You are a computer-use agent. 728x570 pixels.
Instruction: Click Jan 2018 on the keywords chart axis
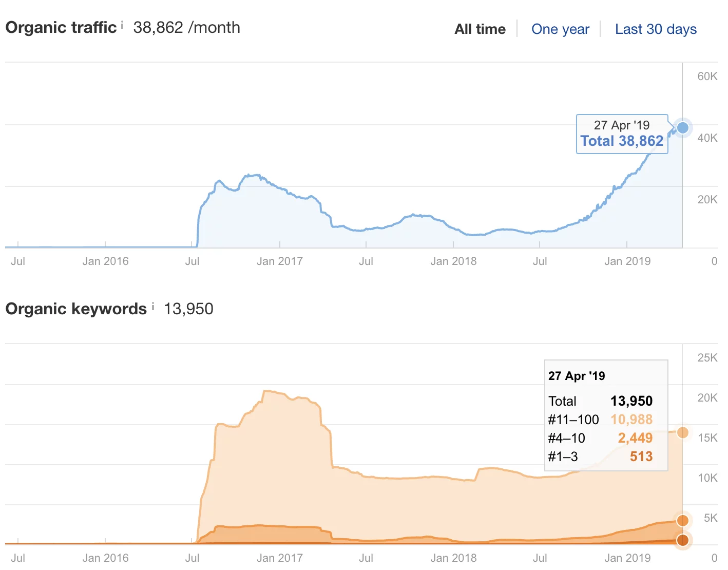453,558
